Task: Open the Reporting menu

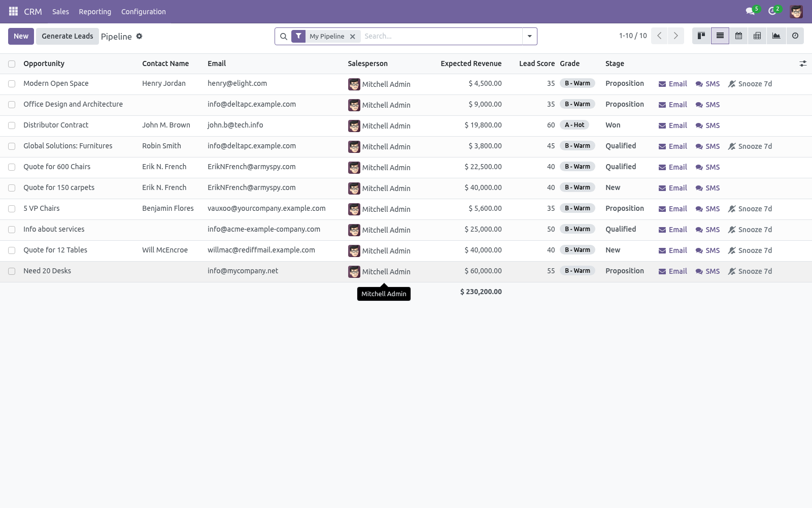Action: coord(95,11)
